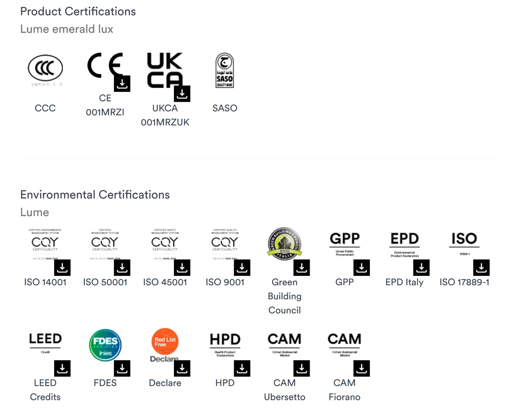The width and height of the screenshot is (518, 420).
Task: Click the Environmental Certifications heading
Action: [95, 195]
